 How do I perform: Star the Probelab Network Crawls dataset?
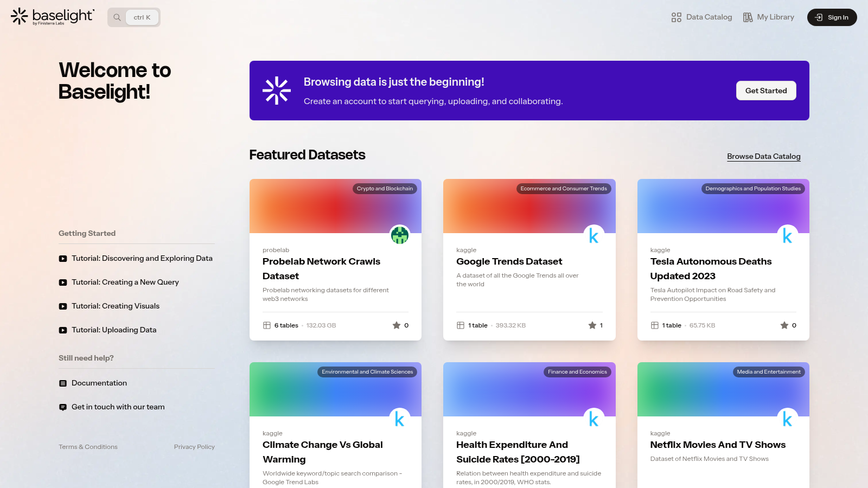(397, 325)
